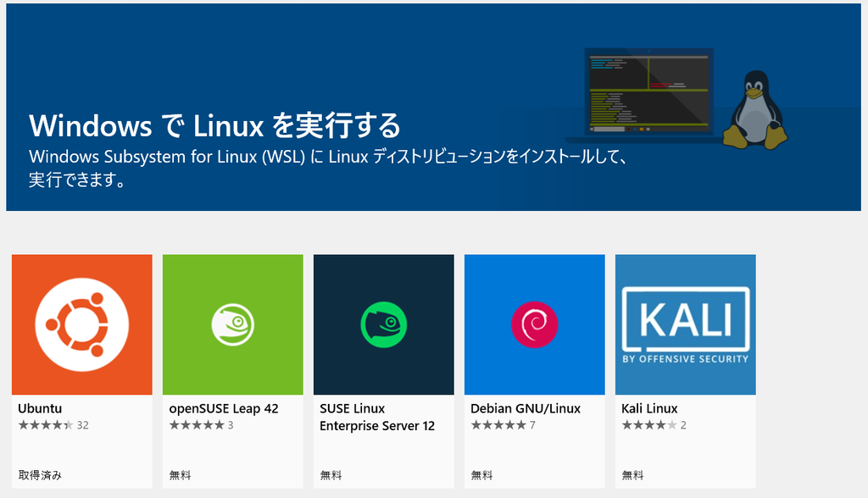Open the Ubuntu app tile icon
This screenshot has height=498, width=868.
tap(82, 324)
